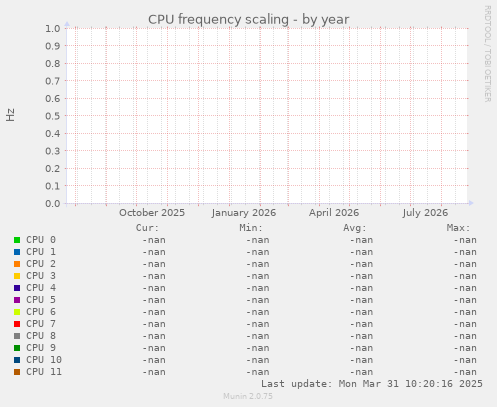The height and width of the screenshot is (407, 497).
Task: Click the CPU 5 Avg value '-nan'
Action: tap(361, 300)
